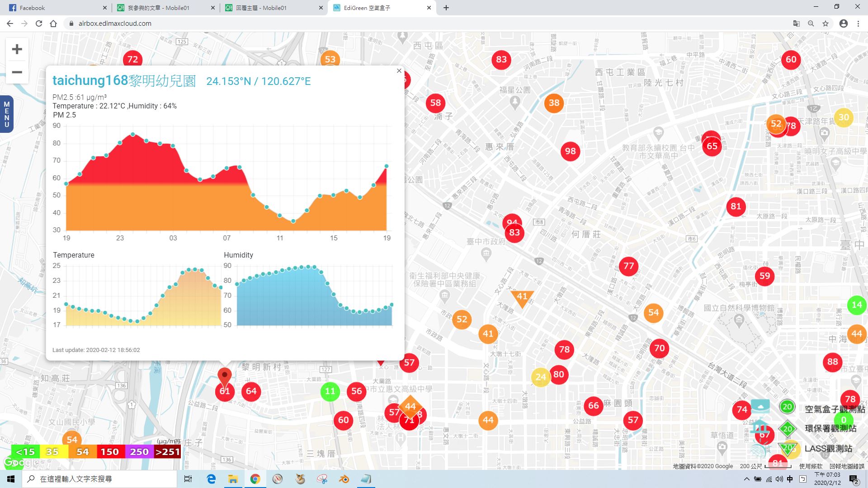Image resolution: width=868 pixels, height=488 pixels.
Task: Click the green <15 legend color
Action: [x=25, y=452]
